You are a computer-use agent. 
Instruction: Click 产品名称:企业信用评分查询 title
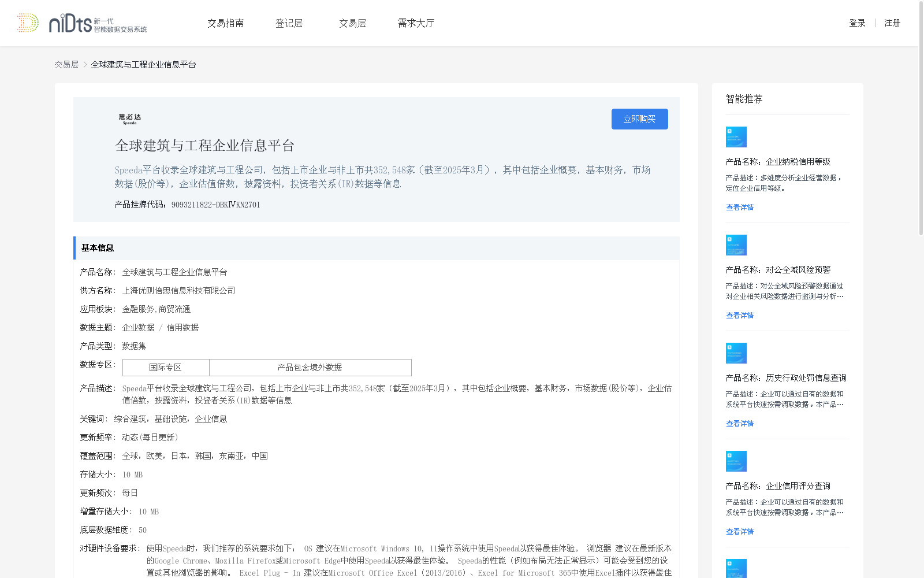click(x=778, y=486)
